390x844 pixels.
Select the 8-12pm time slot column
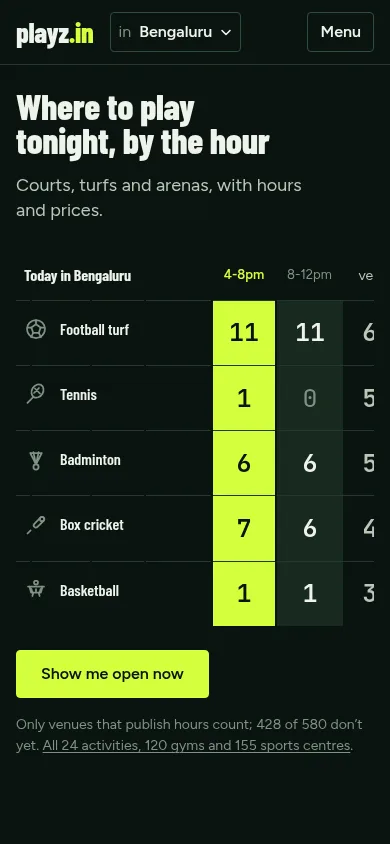point(309,275)
